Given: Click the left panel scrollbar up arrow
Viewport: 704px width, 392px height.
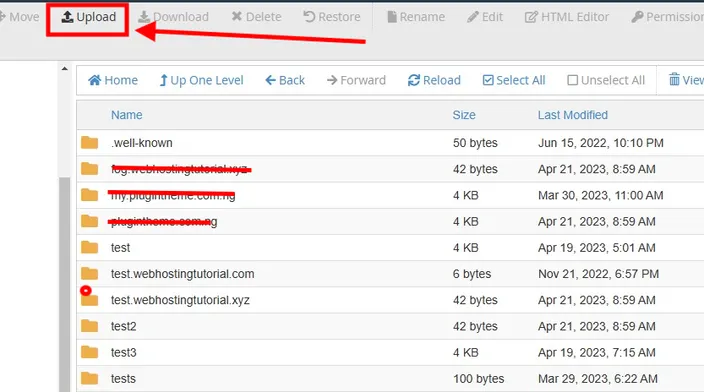Looking at the screenshot, I should point(65,69).
